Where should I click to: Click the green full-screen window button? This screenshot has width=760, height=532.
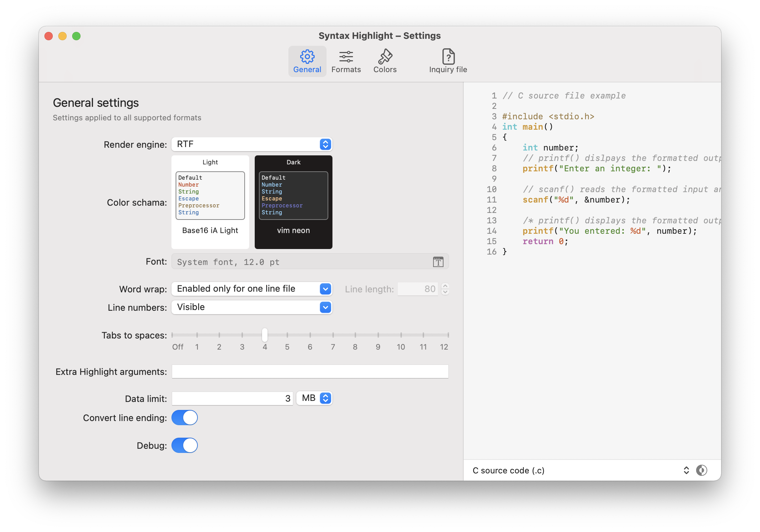coord(76,36)
